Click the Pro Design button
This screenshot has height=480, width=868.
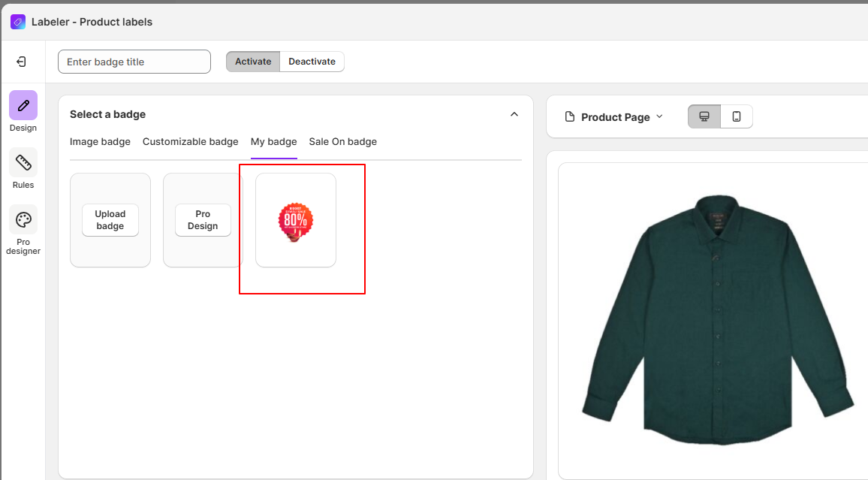click(x=203, y=220)
